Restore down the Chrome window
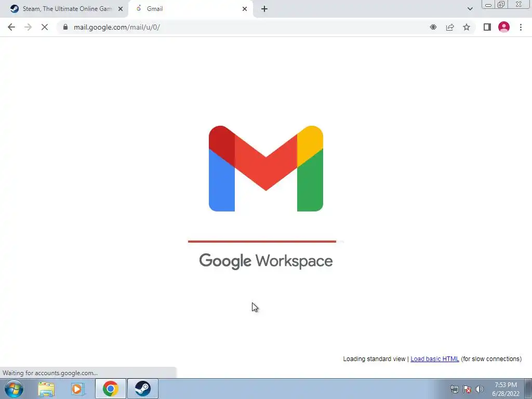 click(501, 4)
